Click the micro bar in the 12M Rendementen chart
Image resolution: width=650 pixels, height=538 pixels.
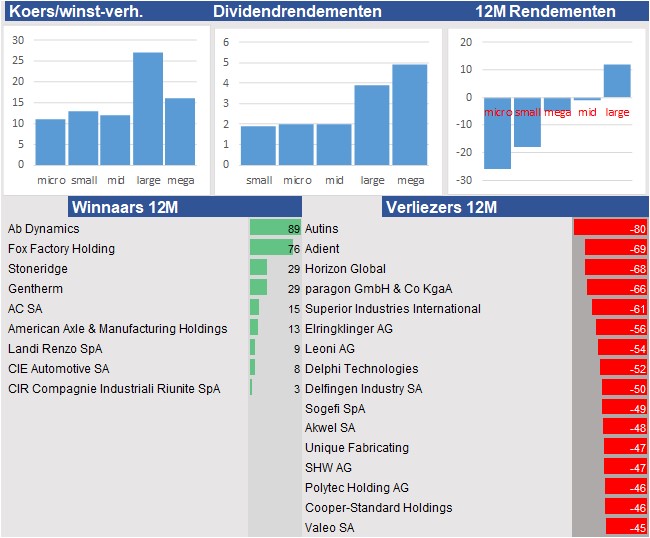497,132
